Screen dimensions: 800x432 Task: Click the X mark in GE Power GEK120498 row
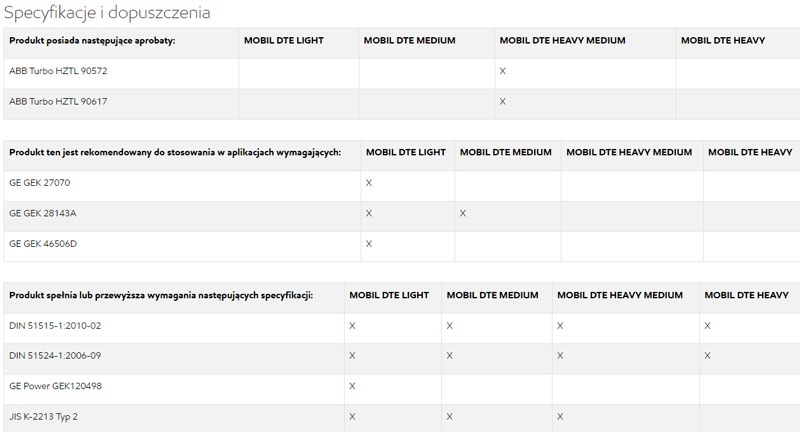[352, 386]
